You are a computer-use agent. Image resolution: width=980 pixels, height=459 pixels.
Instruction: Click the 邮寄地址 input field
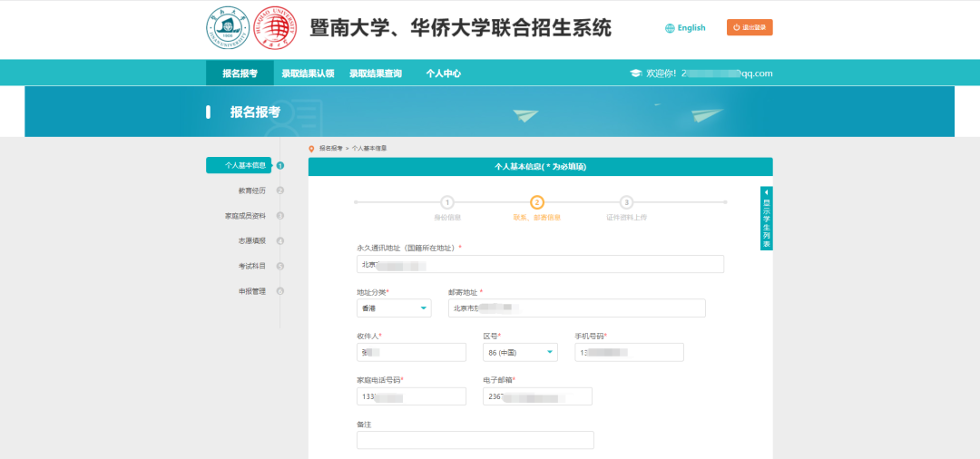tap(576, 308)
